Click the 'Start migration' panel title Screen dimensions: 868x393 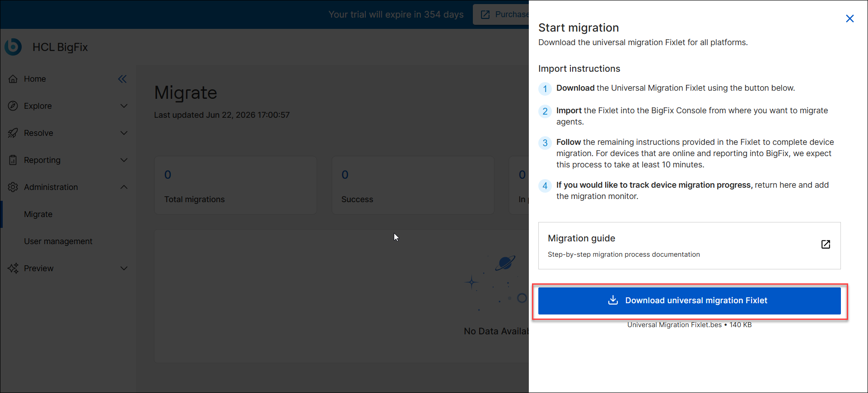coord(579,28)
